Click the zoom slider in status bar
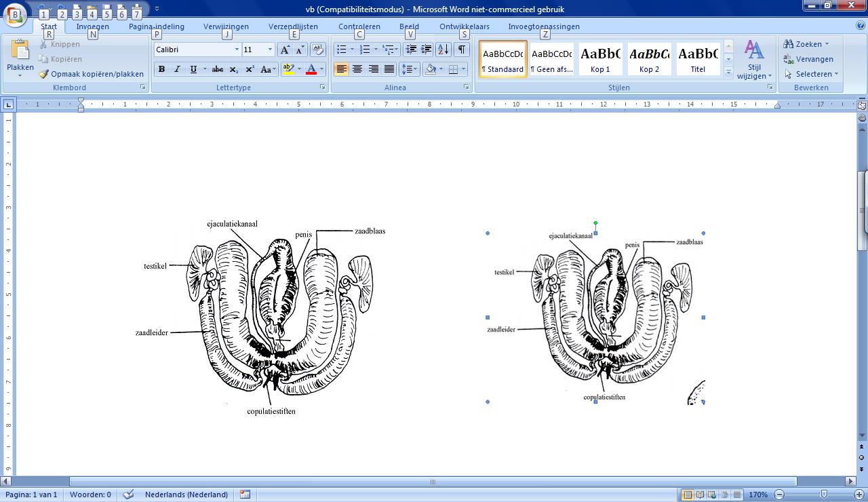 pos(823,495)
